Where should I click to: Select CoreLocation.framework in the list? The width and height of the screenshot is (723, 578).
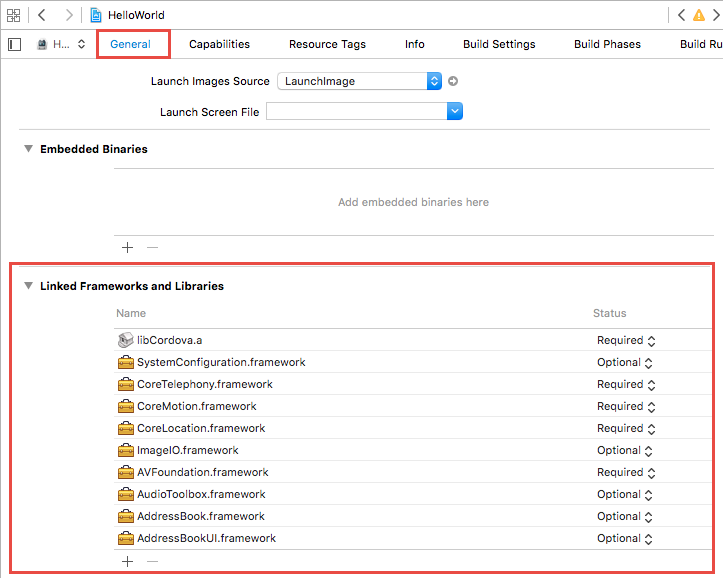tap(200, 428)
